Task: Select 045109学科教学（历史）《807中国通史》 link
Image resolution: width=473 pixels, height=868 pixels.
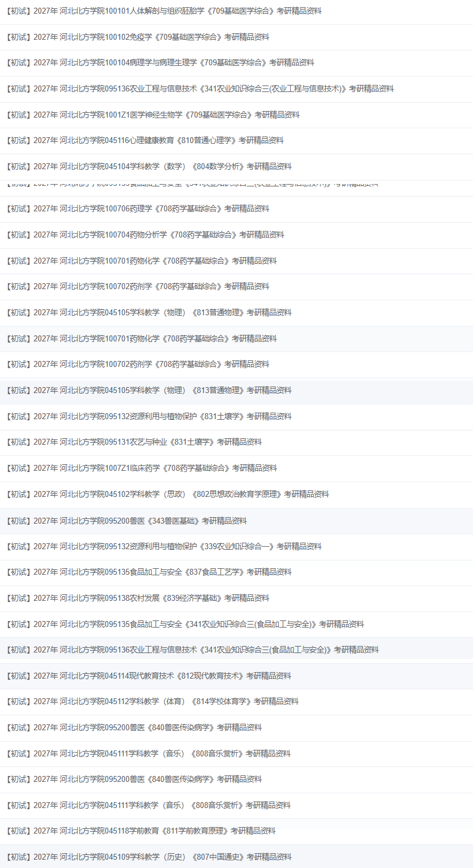Action: click(x=149, y=857)
